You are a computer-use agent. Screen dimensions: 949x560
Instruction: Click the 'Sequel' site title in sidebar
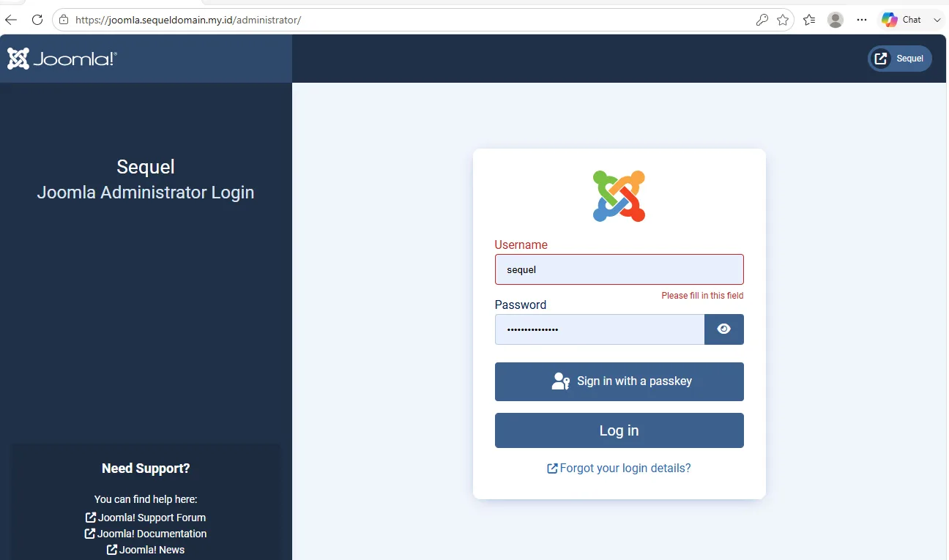coord(146,167)
